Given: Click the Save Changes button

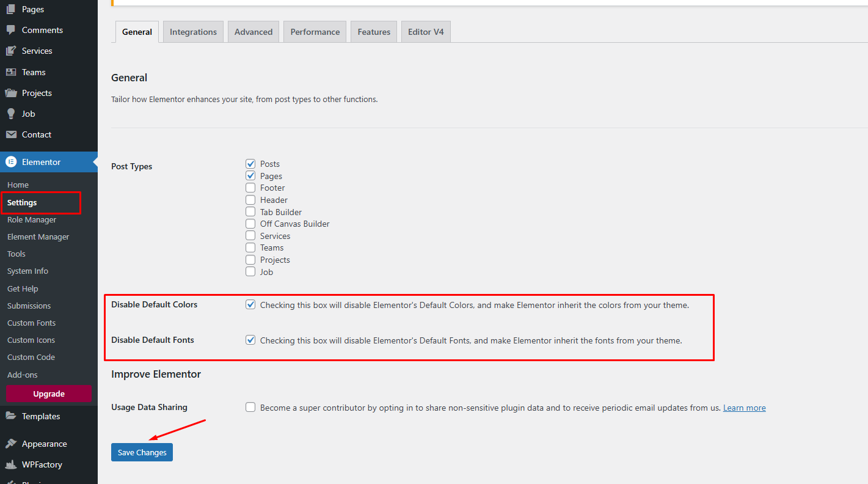Looking at the screenshot, I should 142,452.
